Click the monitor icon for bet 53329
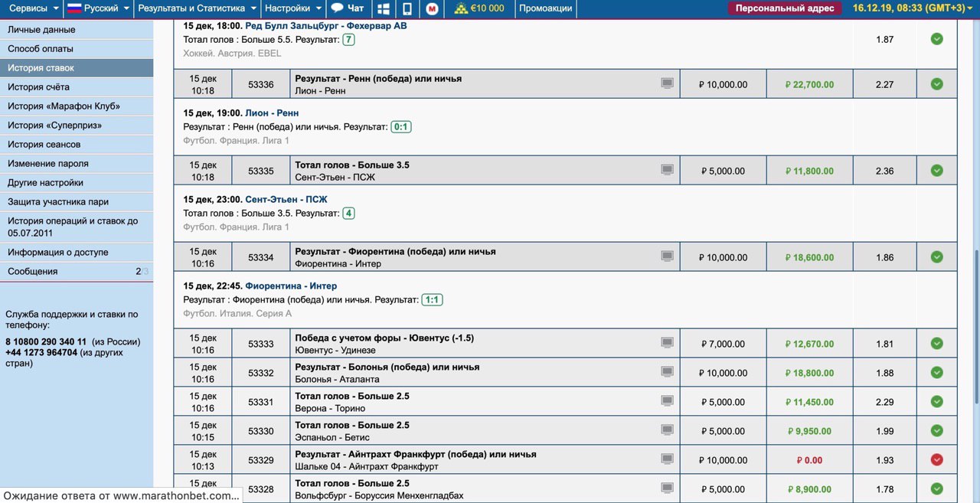Screen dimensions: 980x503 click(x=668, y=459)
